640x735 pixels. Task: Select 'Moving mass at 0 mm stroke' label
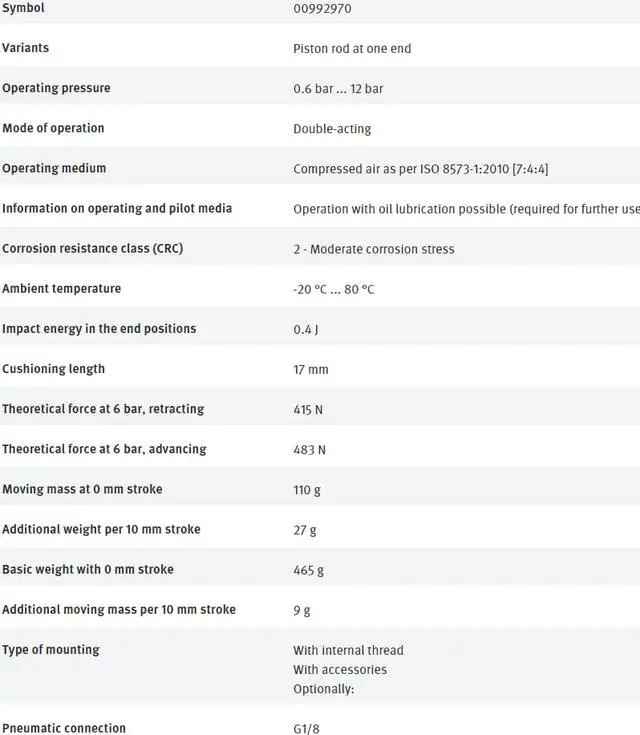pyautogui.click(x=82, y=489)
